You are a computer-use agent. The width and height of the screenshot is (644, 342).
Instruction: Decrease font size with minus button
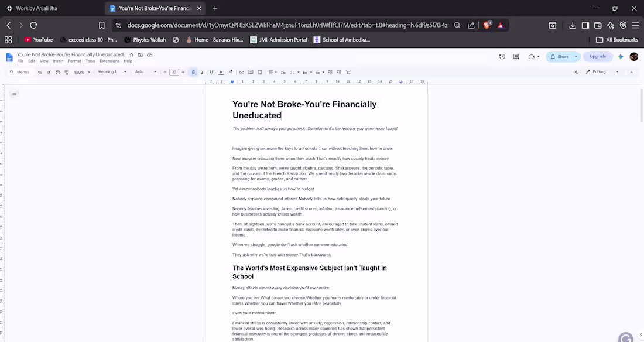click(165, 73)
